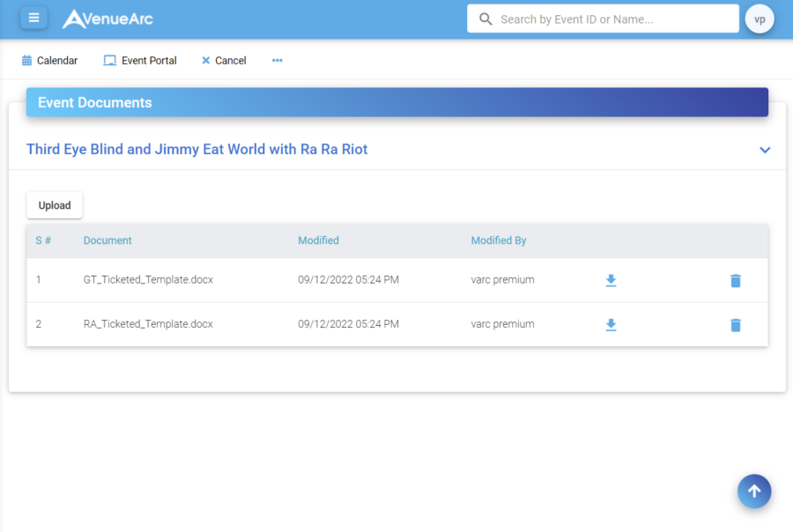
Task: Click the Event Portal monitor icon
Action: (109, 60)
